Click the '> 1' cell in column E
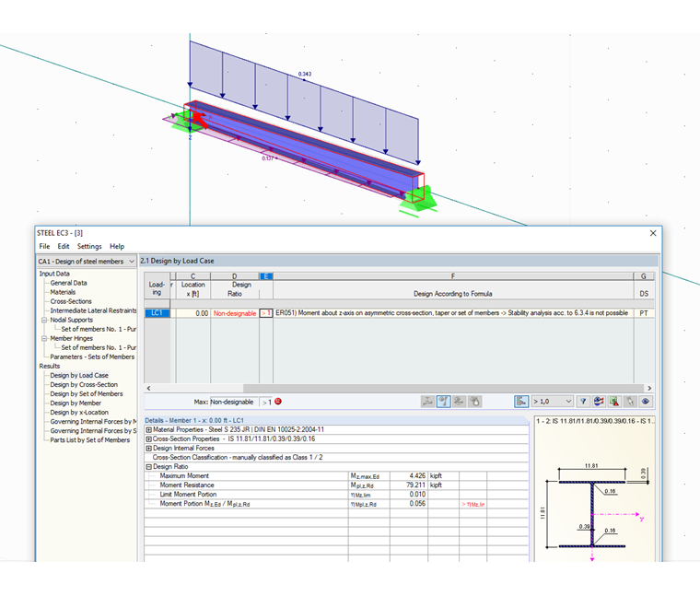Screen dimensions: 700x596 (266, 313)
